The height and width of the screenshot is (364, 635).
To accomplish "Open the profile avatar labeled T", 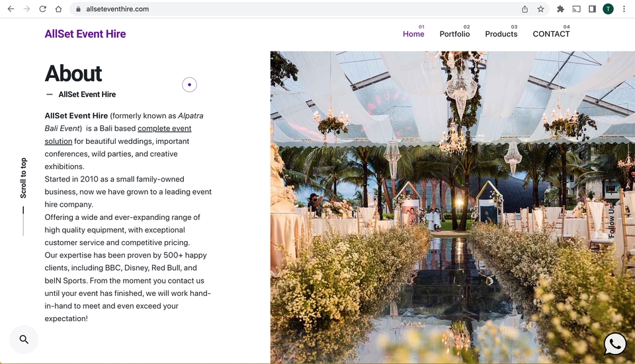I will tap(608, 9).
